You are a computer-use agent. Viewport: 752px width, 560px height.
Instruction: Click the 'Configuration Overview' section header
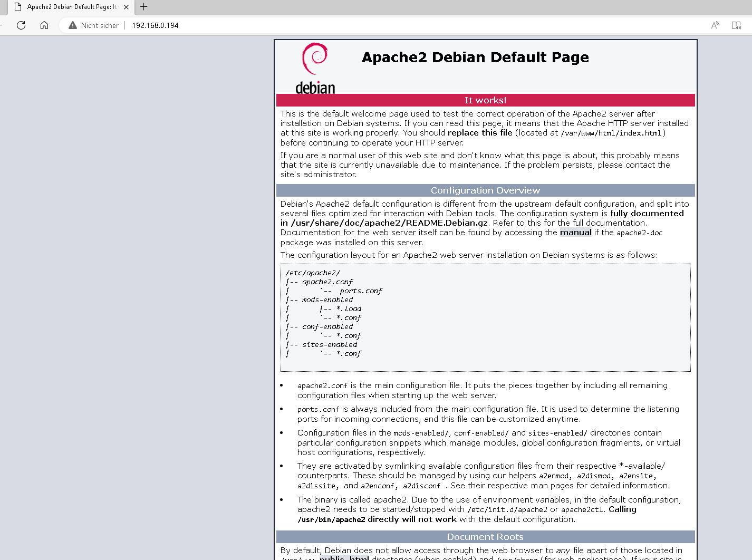pyautogui.click(x=485, y=190)
